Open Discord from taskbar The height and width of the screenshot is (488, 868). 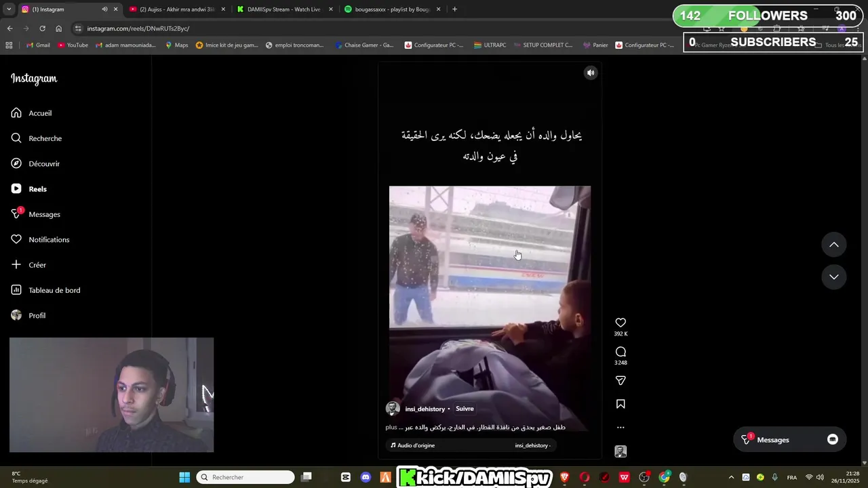pyautogui.click(x=366, y=477)
